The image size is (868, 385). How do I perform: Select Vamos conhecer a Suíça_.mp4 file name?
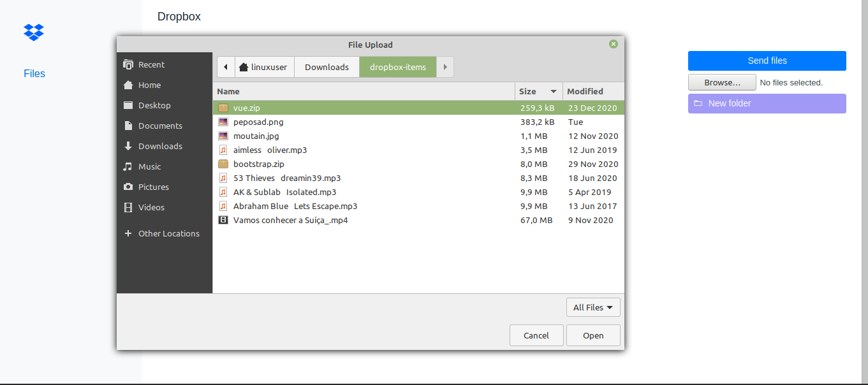[290, 220]
